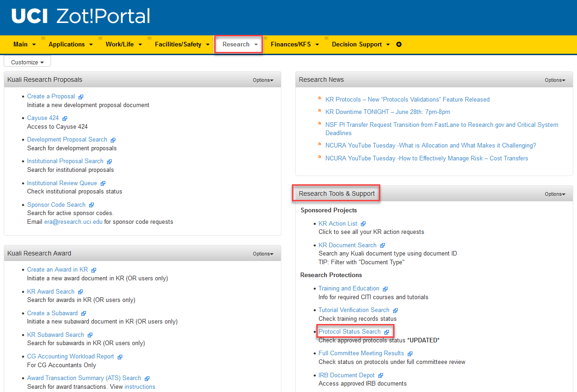Viewport: 577px width, 392px height.
Task: Open the Institutional Review Queue link
Action: click(x=62, y=183)
